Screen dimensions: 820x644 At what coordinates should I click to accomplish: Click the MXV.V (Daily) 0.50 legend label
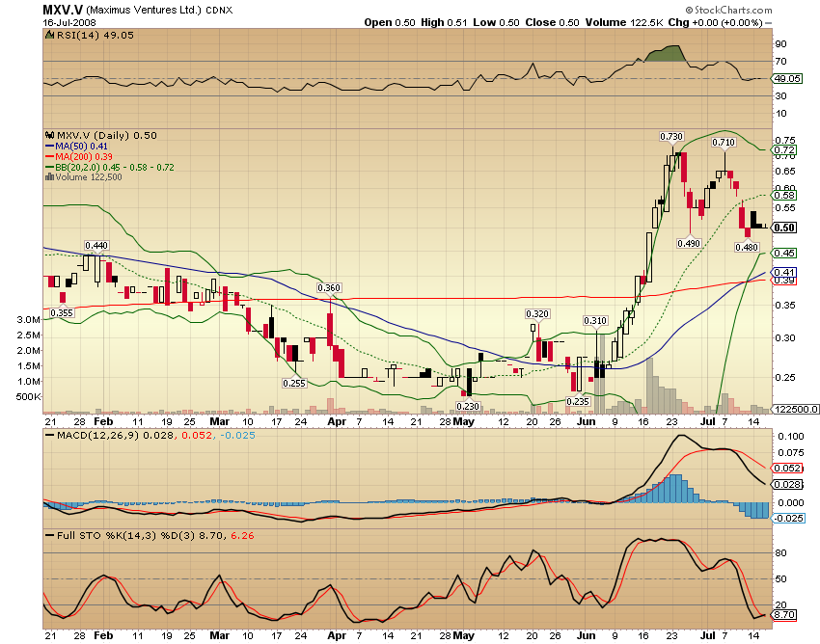pos(107,135)
